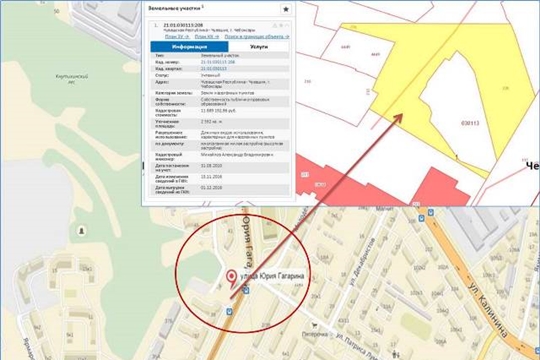Open the Информация tab

[x=189, y=47]
